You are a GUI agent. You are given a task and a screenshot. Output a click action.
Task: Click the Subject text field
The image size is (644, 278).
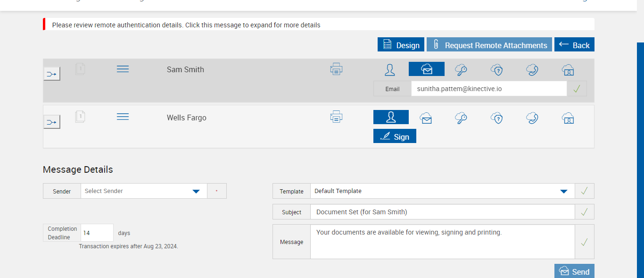pyautogui.click(x=442, y=212)
